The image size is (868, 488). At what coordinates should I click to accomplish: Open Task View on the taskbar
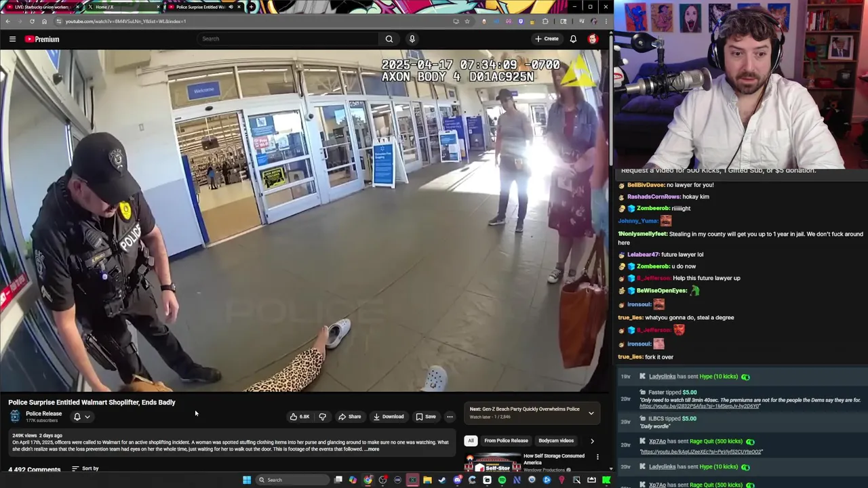click(x=338, y=480)
